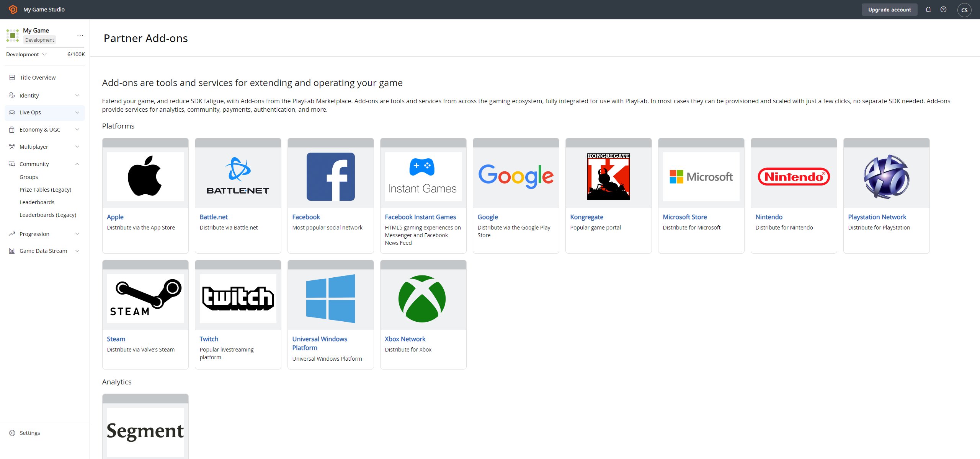
Task: Click the Kongregate logo thumbnail
Action: 609,177
